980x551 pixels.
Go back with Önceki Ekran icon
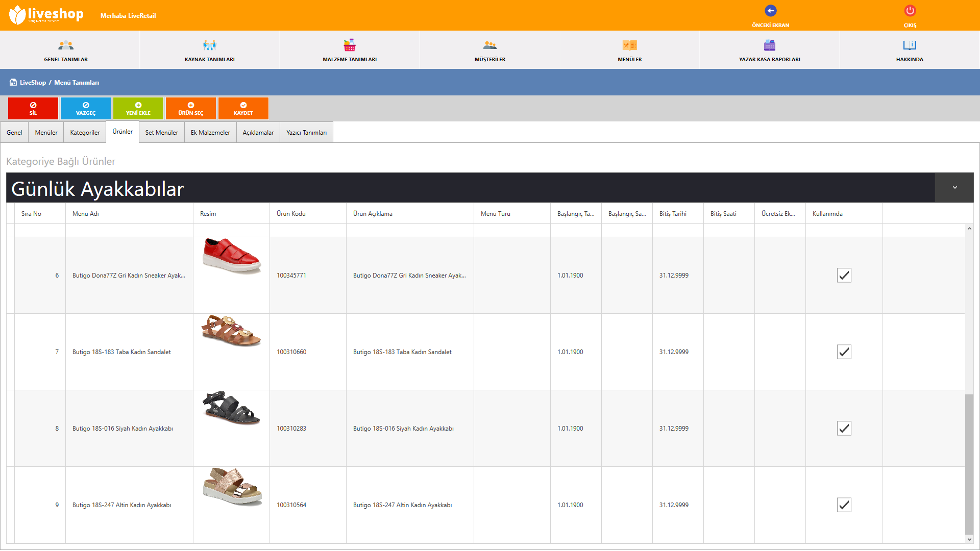tap(770, 11)
